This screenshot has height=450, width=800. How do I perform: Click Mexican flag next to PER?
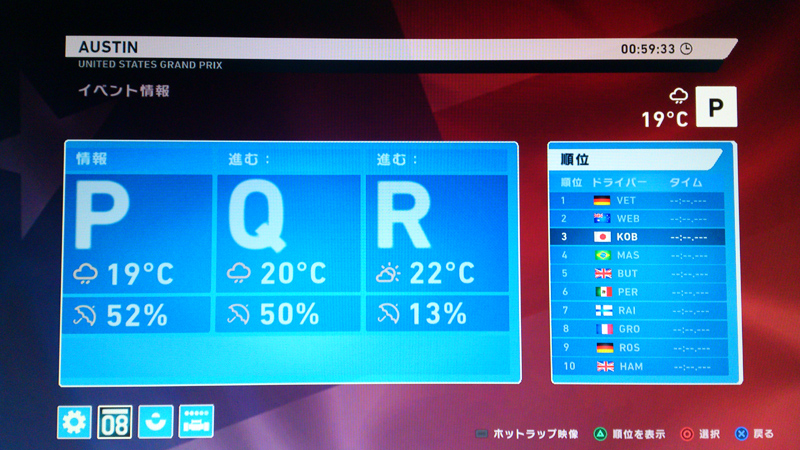tap(604, 292)
